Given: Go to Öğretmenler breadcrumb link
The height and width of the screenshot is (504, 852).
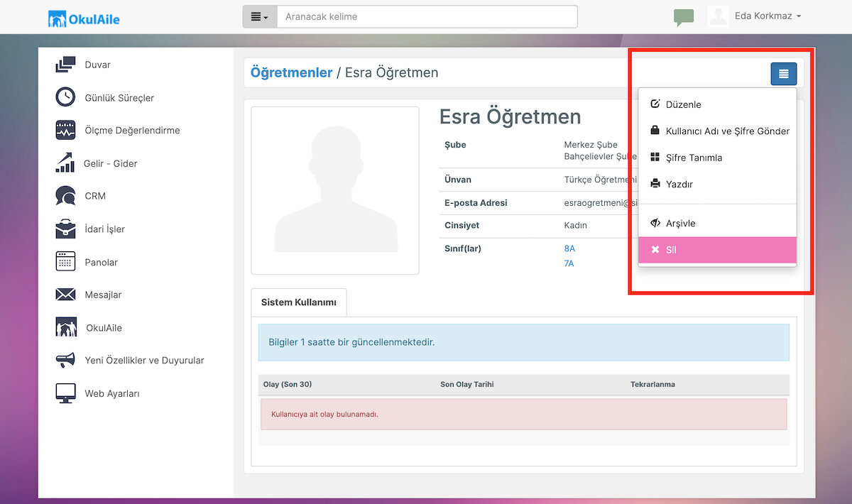Looking at the screenshot, I should point(292,72).
